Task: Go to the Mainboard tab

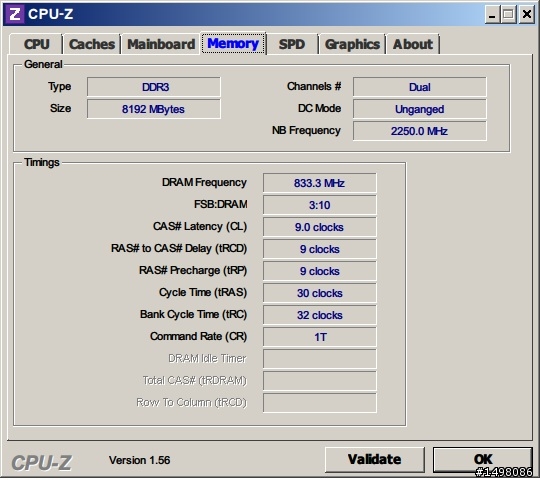Action: tap(161, 44)
